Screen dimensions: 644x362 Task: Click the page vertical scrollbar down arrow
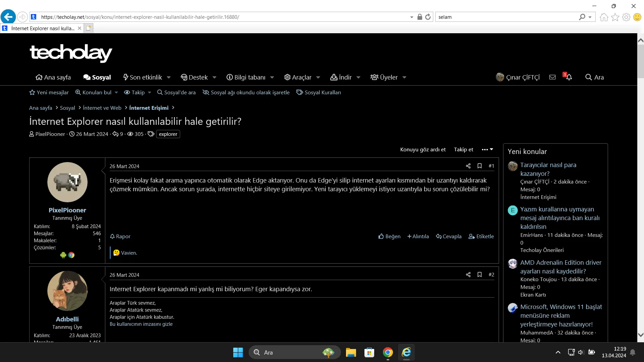[640, 335]
